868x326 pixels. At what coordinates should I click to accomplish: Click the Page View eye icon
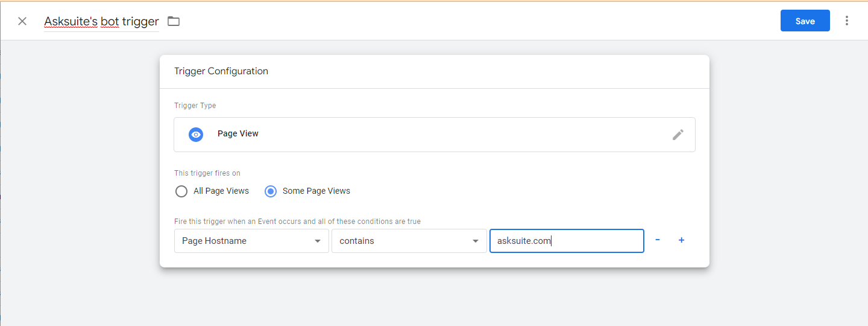point(196,134)
